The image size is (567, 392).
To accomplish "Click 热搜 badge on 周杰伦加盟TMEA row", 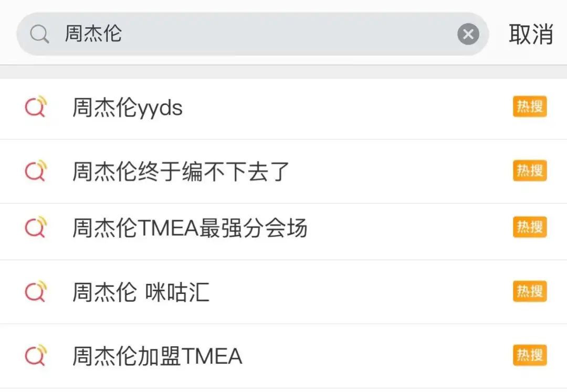I will click(x=530, y=355).
